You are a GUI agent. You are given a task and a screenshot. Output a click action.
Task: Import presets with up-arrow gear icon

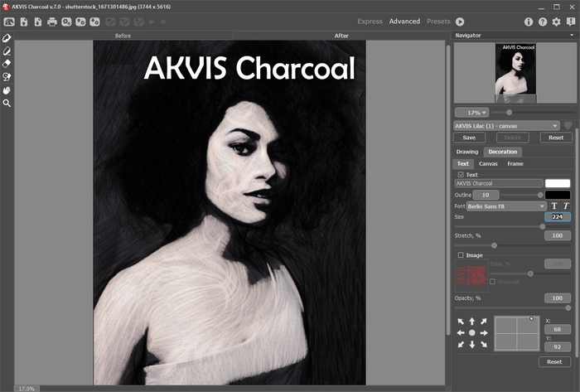[x=80, y=22]
